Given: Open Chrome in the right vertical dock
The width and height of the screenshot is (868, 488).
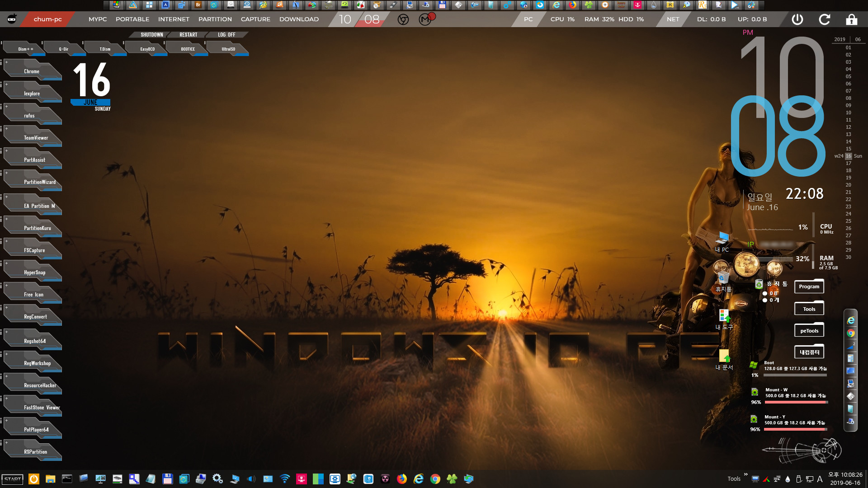Looking at the screenshot, I should (851, 333).
